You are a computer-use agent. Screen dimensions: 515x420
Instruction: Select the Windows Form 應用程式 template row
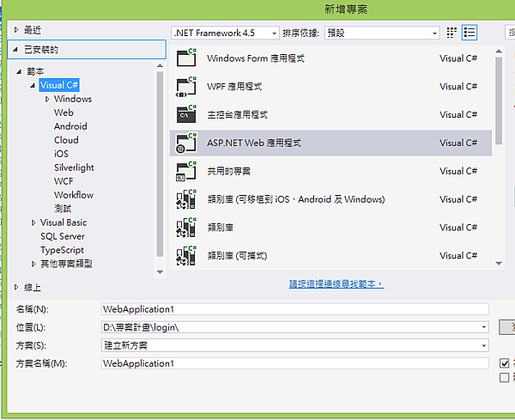330,58
